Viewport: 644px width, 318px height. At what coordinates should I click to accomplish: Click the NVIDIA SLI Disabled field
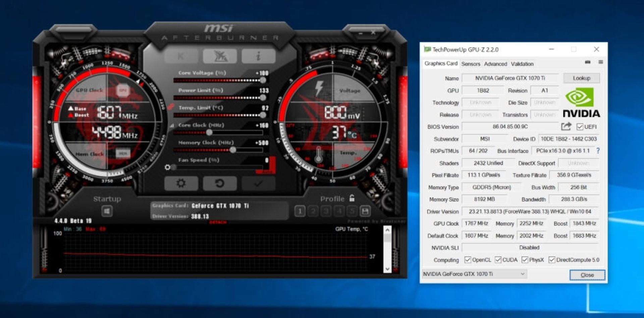click(530, 248)
